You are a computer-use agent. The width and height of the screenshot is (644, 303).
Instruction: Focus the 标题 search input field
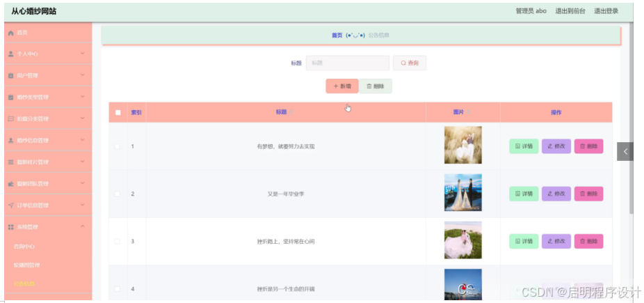tap(348, 63)
